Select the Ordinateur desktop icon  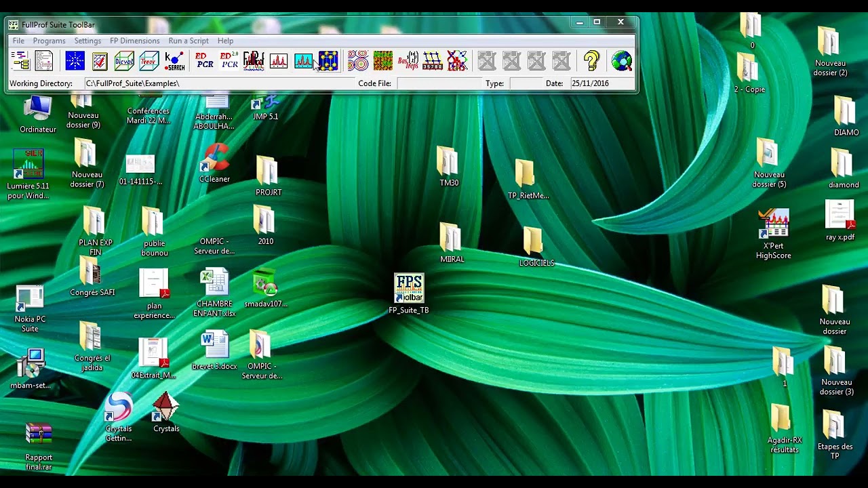38,114
